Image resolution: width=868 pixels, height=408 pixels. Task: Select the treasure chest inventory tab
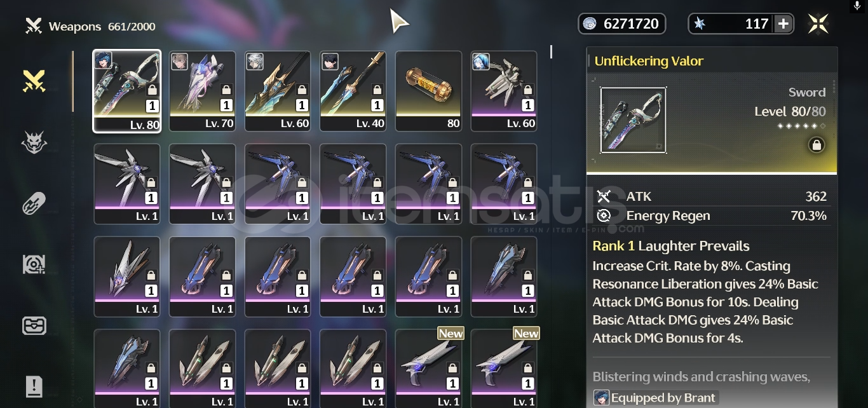pyautogui.click(x=34, y=326)
